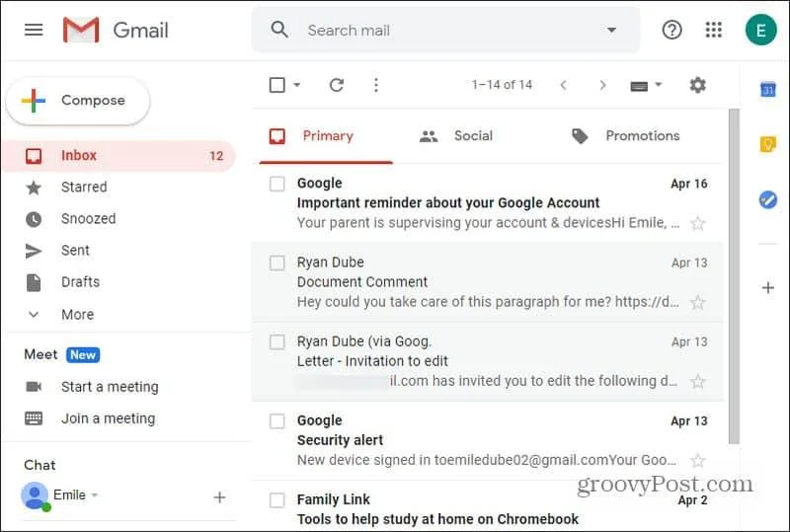Open the Sent folder
Image resolution: width=790 pixels, height=532 pixels.
coord(118,251)
